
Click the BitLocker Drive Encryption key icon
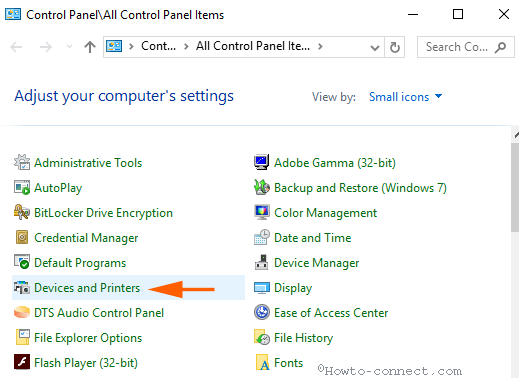(22, 212)
